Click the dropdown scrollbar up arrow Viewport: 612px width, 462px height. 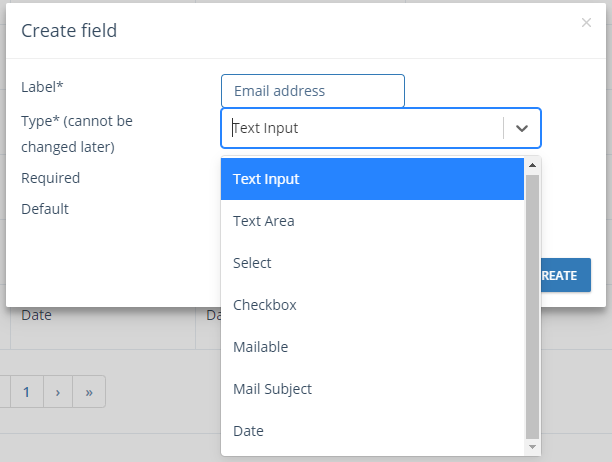tap(532, 165)
